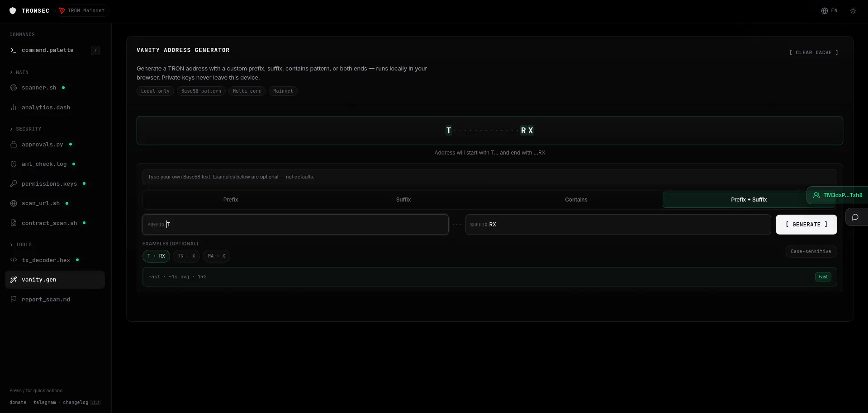The image size is (868, 413).
Task: Click the Local only tag
Action: pyautogui.click(x=155, y=91)
